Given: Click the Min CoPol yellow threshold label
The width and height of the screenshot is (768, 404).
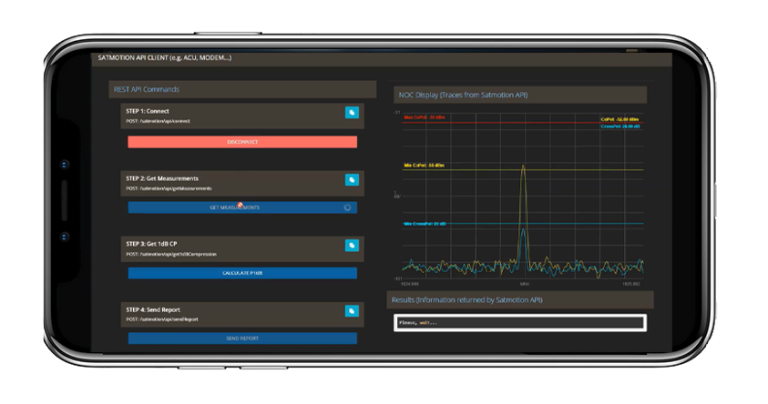Looking at the screenshot, I should tap(424, 166).
